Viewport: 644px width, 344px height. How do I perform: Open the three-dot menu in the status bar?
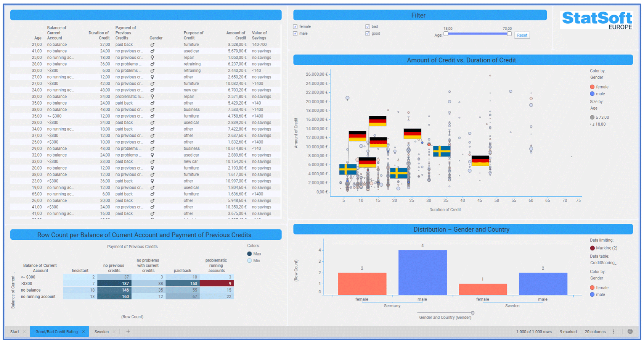point(613,331)
